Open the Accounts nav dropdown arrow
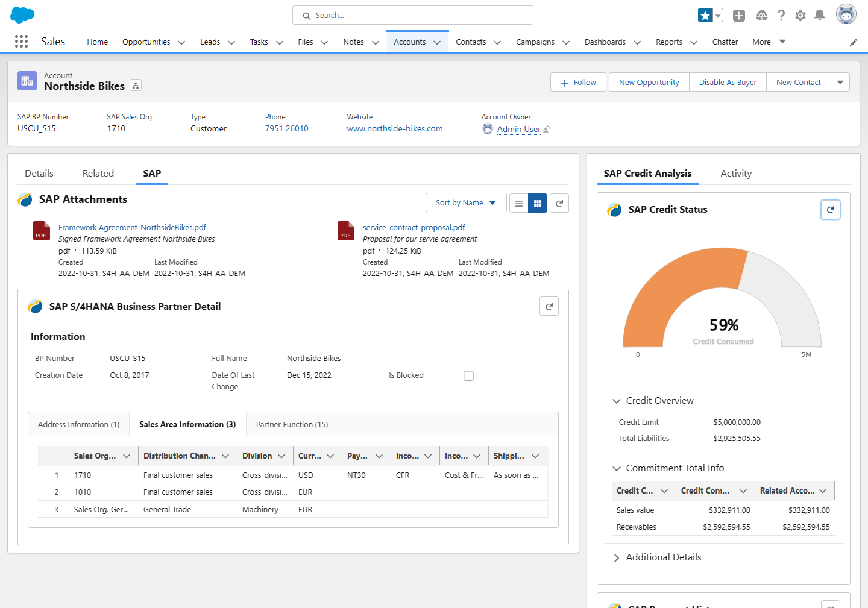868x608 pixels. tap(437, 42)
